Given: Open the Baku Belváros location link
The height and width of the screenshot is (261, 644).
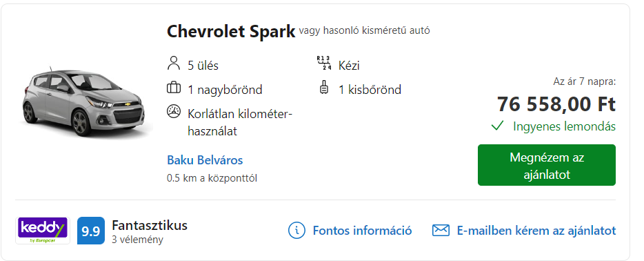Looking at the screenshot, I should click(205, 160).
